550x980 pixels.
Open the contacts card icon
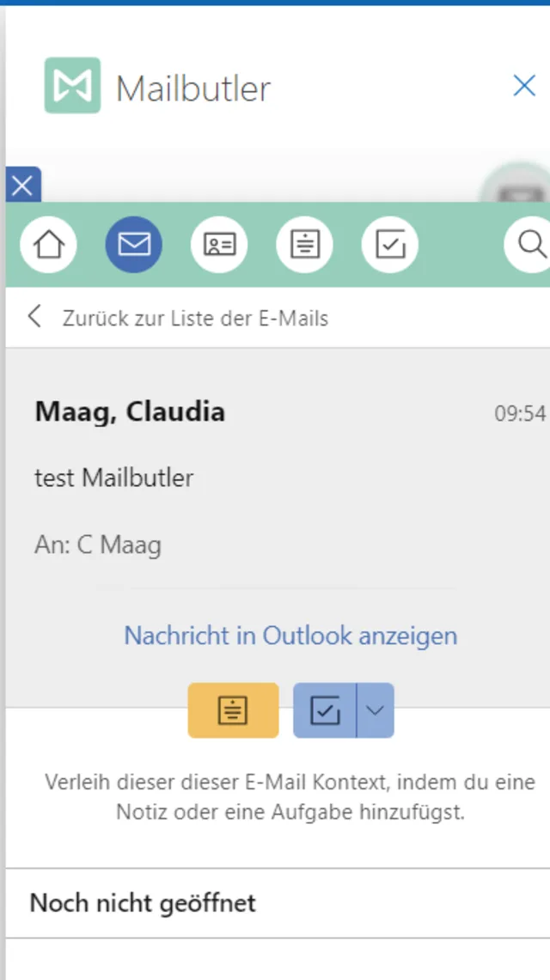point(219,245)
